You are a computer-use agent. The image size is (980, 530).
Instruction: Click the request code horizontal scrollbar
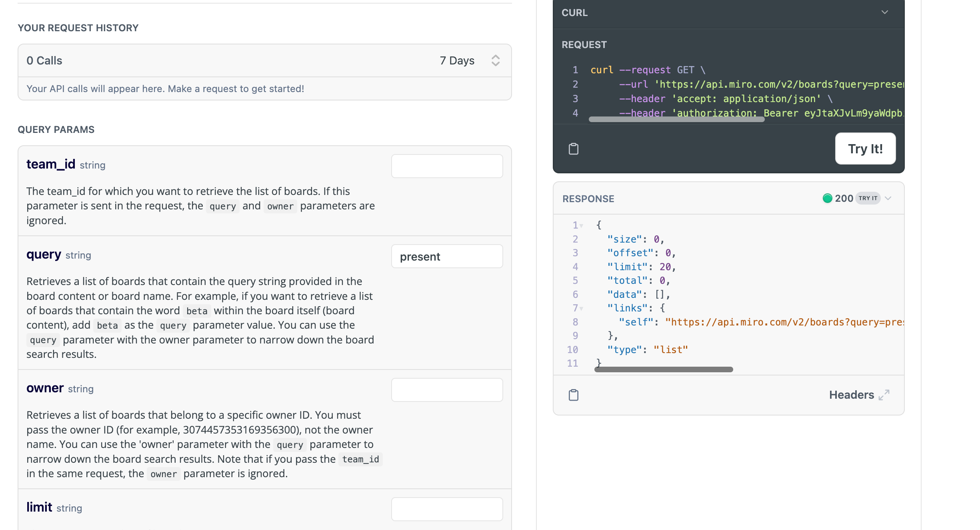(676, 119)
